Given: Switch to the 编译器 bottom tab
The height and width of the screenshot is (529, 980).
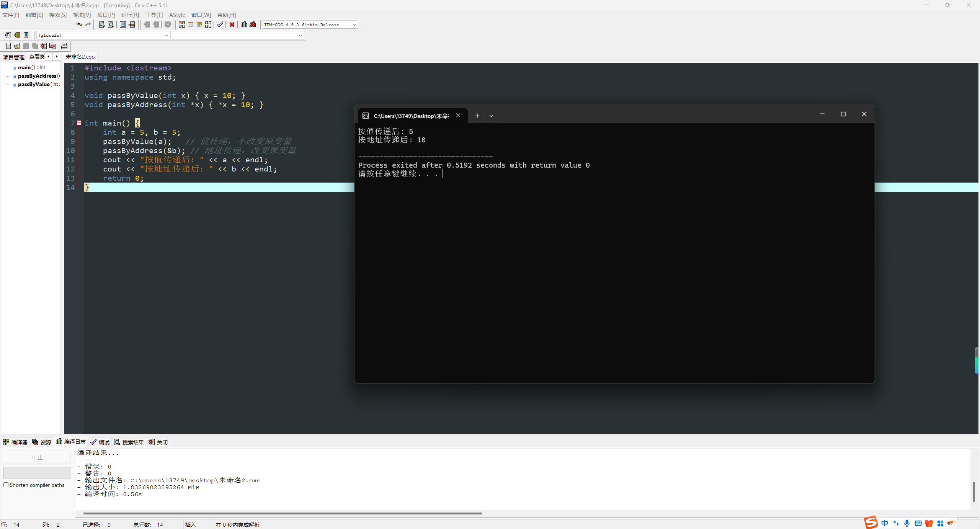Looking at the screenshot, I should click(x=15, y=442).
